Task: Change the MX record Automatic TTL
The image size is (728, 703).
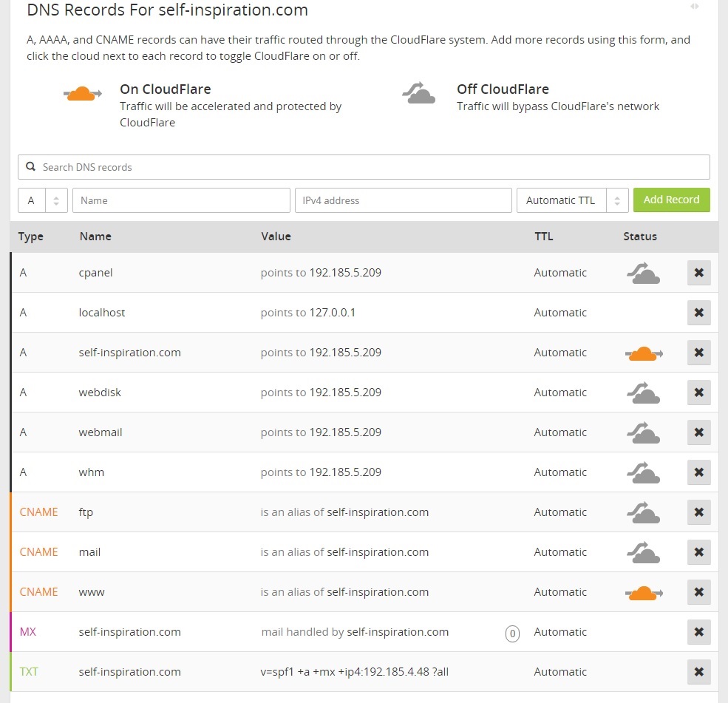Action: pos(560,632)
